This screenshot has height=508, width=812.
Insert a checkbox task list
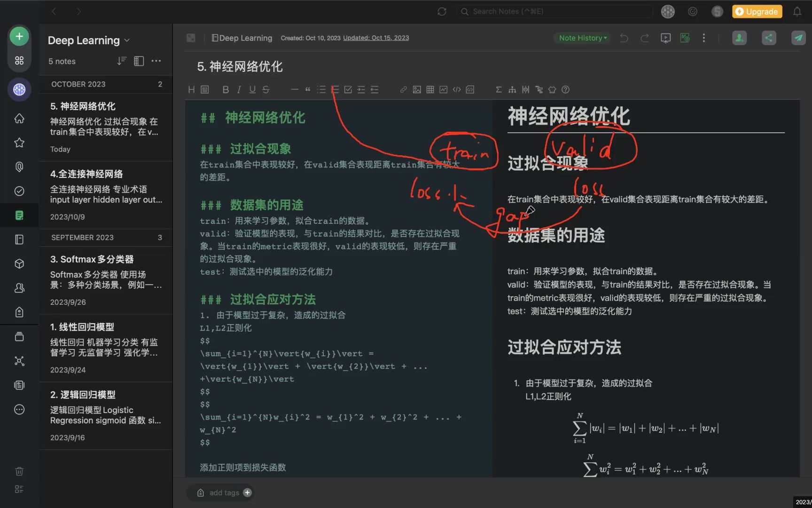click(x=348, y=89)
